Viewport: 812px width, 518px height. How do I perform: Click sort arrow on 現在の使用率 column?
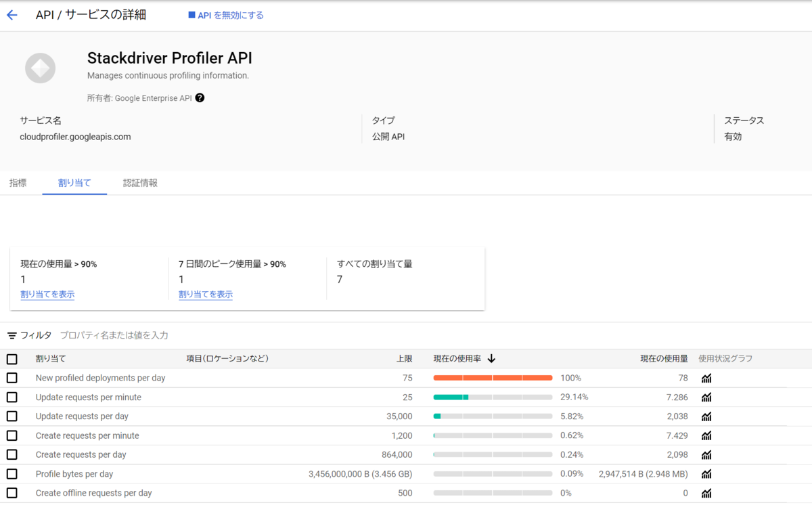[x=491, y=359]
